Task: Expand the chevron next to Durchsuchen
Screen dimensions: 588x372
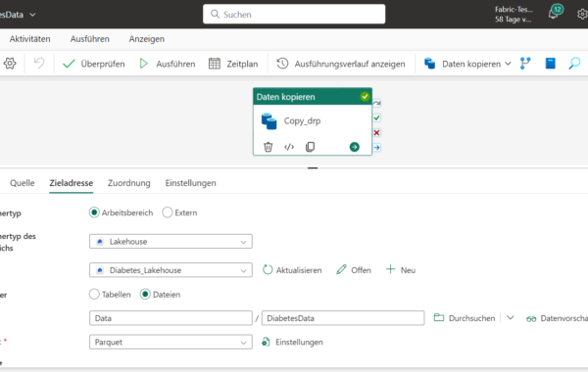Action: (510, 318)
